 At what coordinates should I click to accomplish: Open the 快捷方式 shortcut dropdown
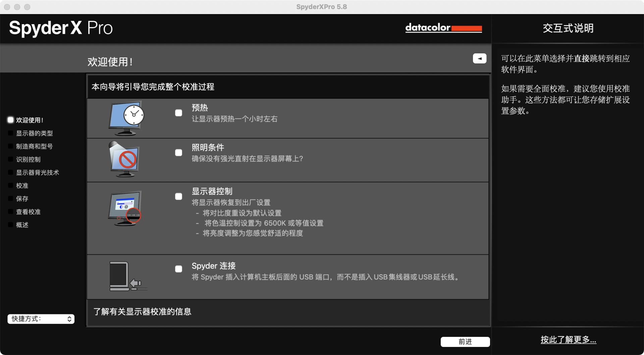(41, 319)
